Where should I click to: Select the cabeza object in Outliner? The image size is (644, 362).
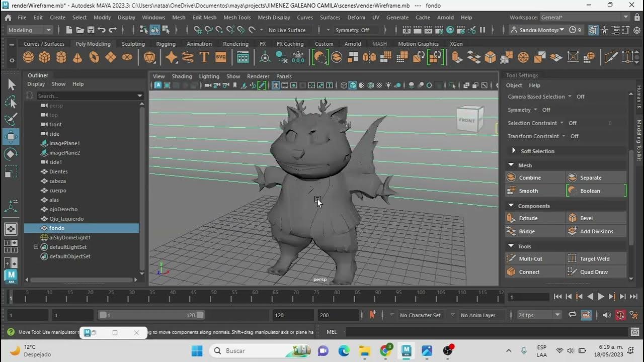(x=58, y=181)
